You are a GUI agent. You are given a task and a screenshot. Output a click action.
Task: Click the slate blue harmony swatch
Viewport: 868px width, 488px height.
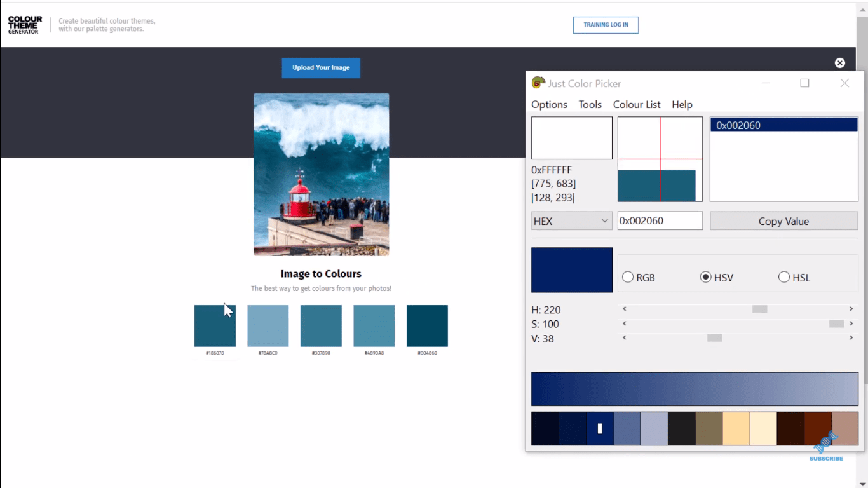coord(627,428)
